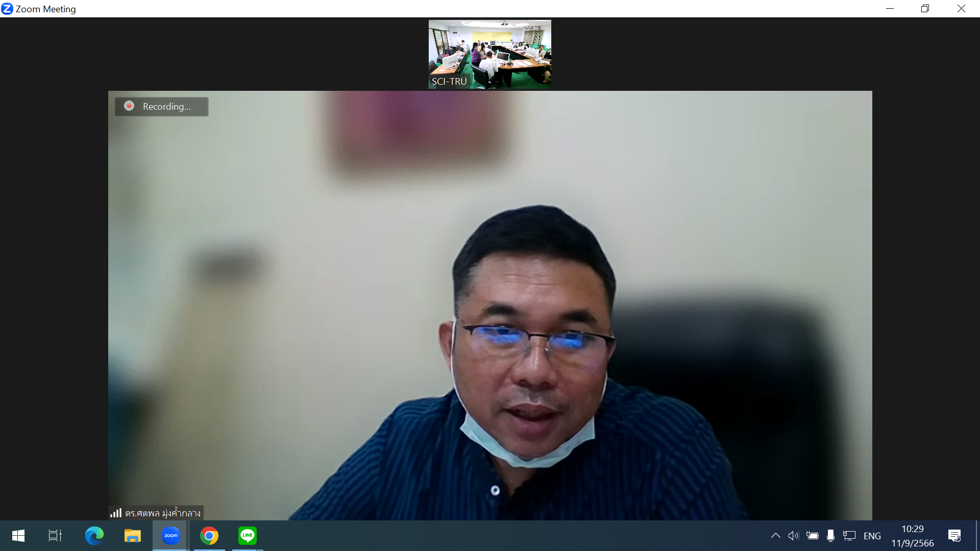
Task: Open the LINE app in taskbar
Action: click(248, 536)
